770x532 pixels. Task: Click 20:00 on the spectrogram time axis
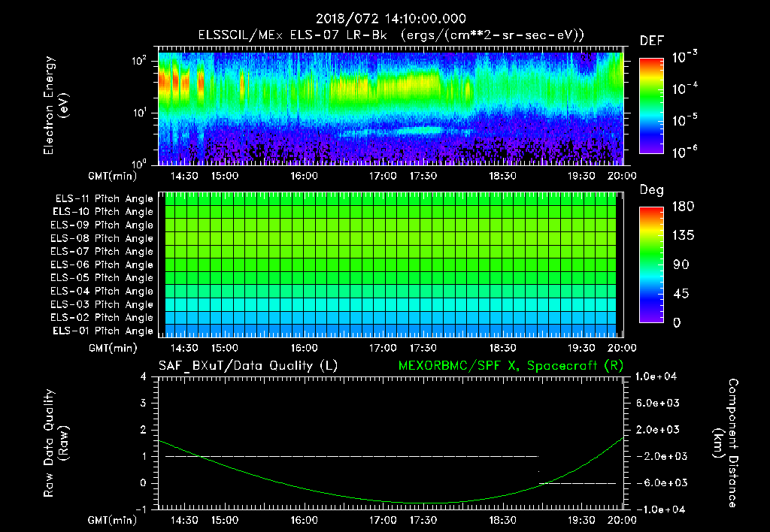[x=622, y=176]
